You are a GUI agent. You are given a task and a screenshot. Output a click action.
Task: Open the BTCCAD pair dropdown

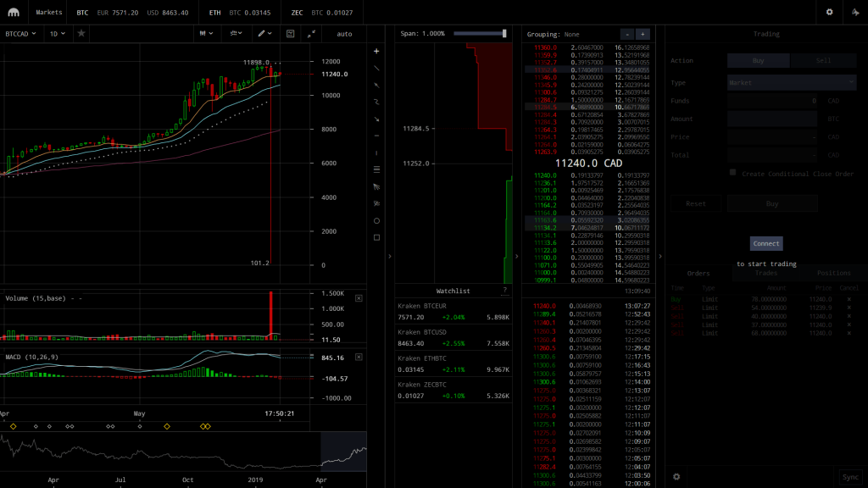point(20,33)
